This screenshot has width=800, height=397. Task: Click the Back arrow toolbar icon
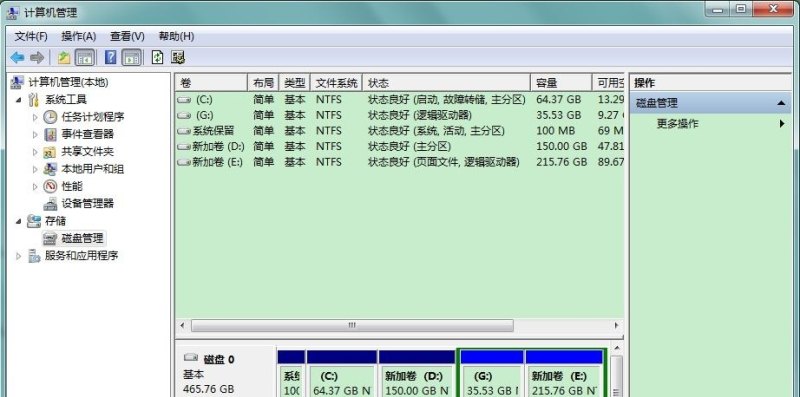pyautogui.click(x=17, y=58)
